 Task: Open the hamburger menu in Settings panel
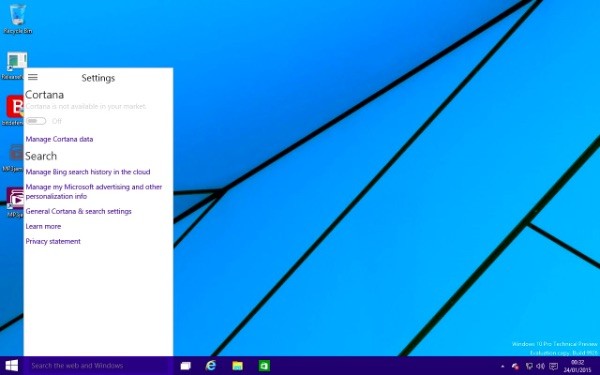[x=33, y=77]
